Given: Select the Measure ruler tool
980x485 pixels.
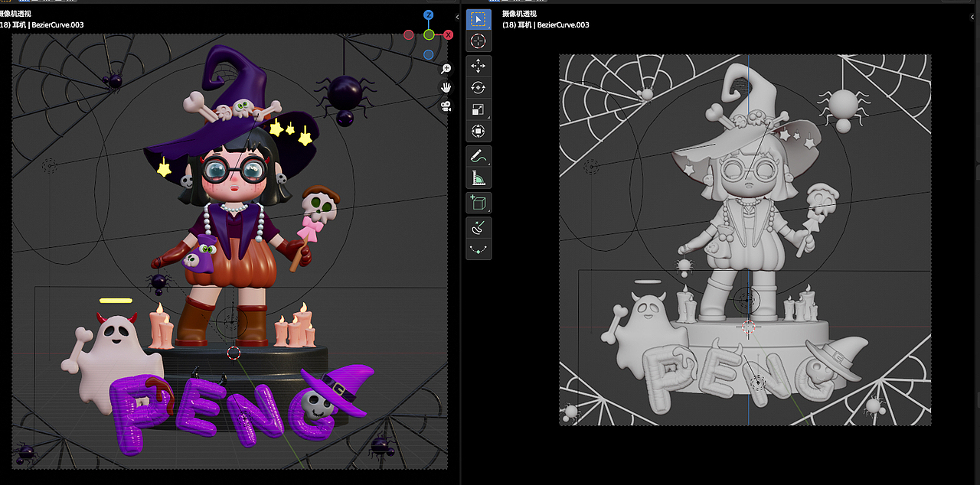Looking at the screenshot, I should (x=479, y=178).
